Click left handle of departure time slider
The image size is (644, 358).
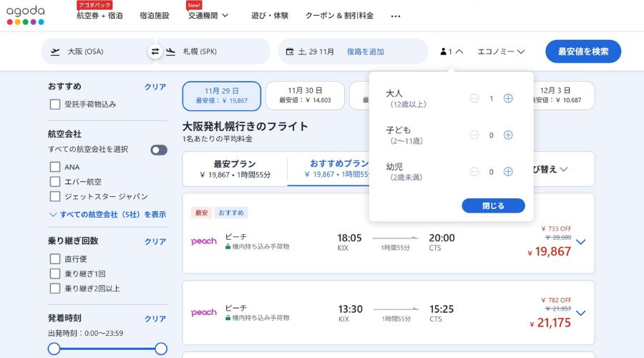coord(54,349)
